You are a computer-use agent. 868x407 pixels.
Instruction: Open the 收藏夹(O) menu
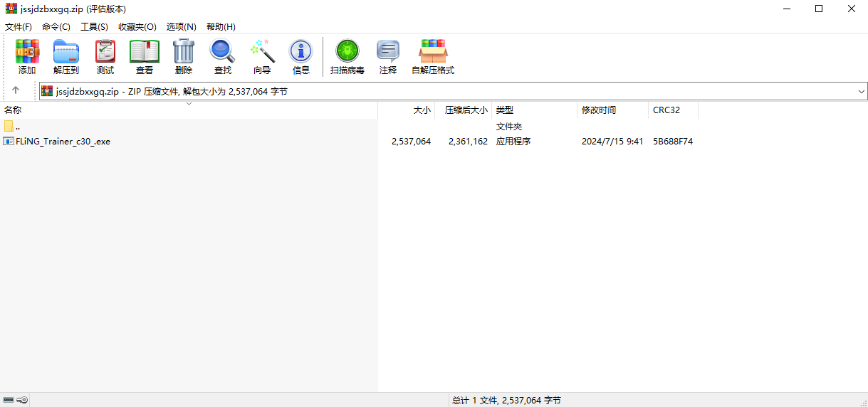coord(137,26)
